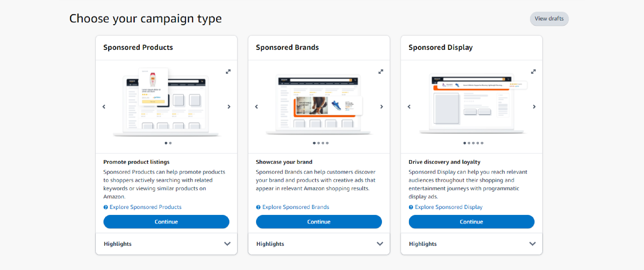
Task: Open View drafts panel
Action: point(549,18)
